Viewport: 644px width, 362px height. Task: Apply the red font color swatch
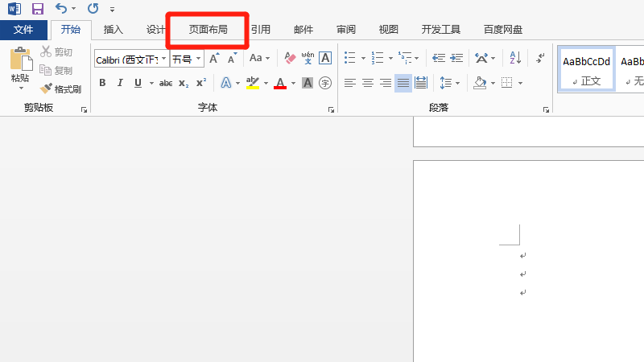click(x=280, y=83)
